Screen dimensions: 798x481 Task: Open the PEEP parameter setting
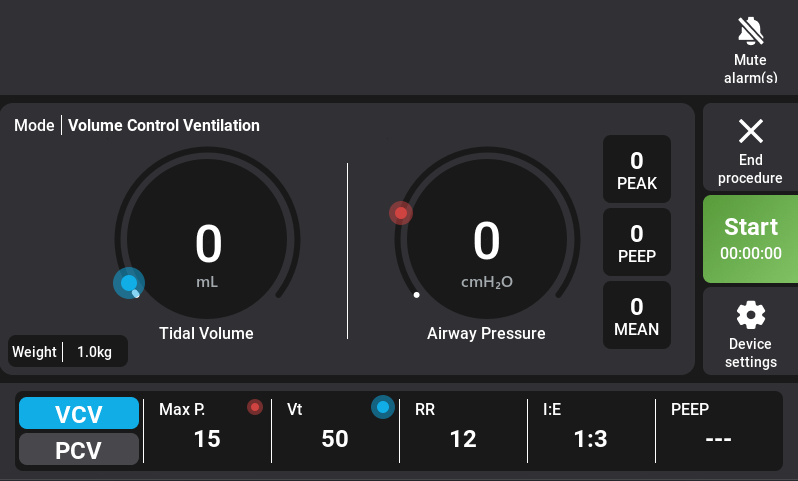(x=717, y=438)
